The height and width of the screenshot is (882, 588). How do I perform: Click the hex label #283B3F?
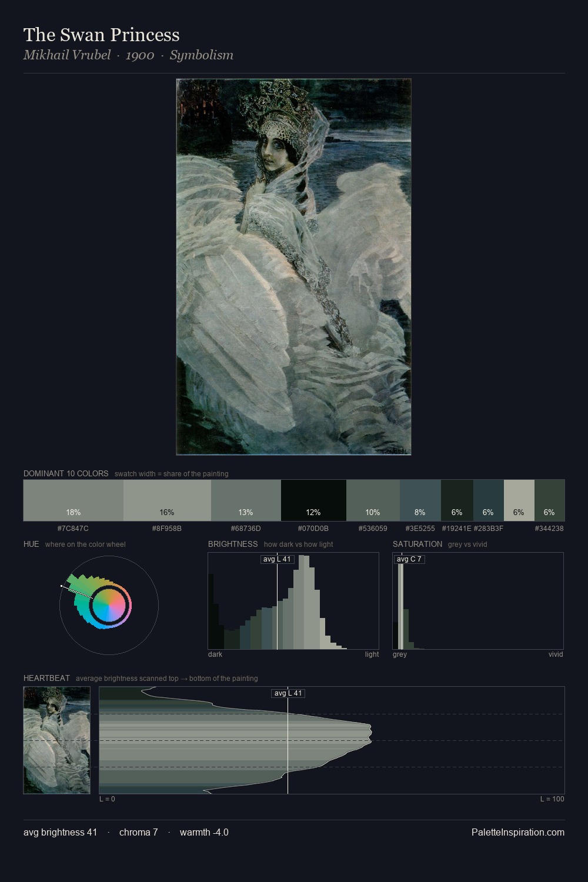tap(488, 529)
